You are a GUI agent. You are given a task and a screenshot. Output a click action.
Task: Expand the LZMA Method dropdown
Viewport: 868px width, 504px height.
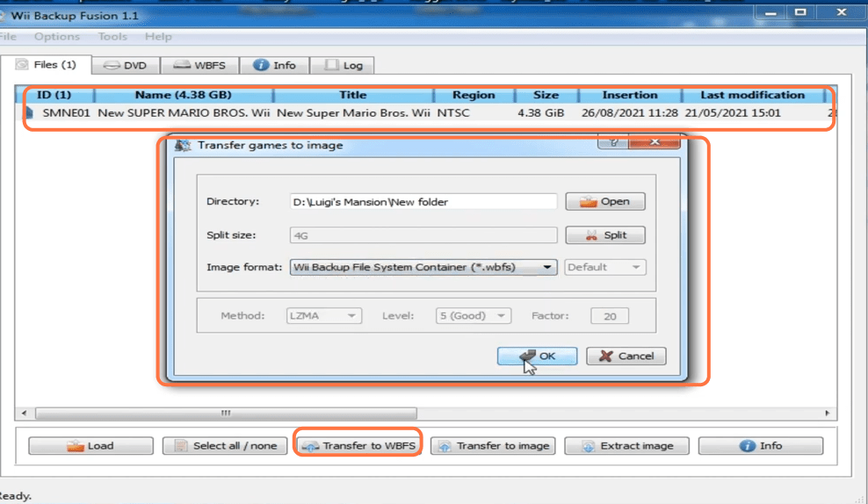coord(324,316)
